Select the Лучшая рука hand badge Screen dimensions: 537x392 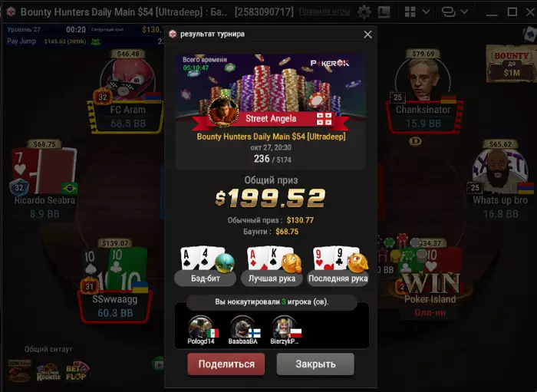pos(272,278)
